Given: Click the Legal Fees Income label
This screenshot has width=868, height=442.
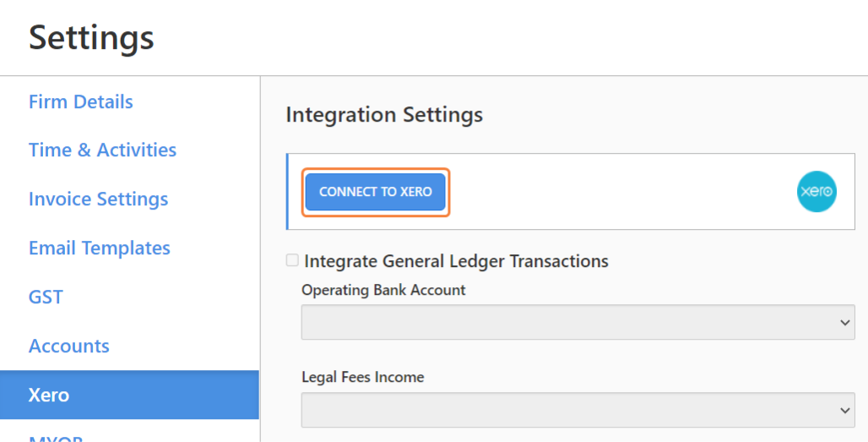Looking at the screenshot, I should click(x=362, y=377).
